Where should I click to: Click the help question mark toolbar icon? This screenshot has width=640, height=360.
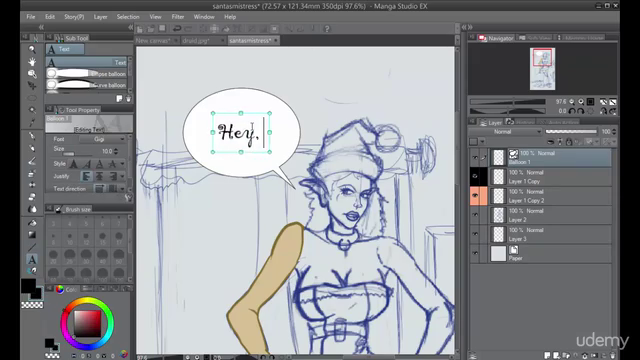tap(327, 29)
